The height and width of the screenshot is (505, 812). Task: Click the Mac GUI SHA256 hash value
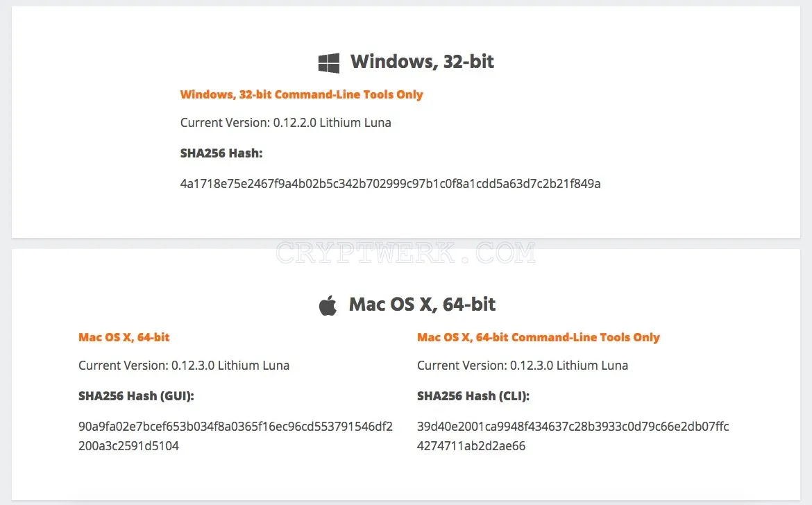click(236, 436)
